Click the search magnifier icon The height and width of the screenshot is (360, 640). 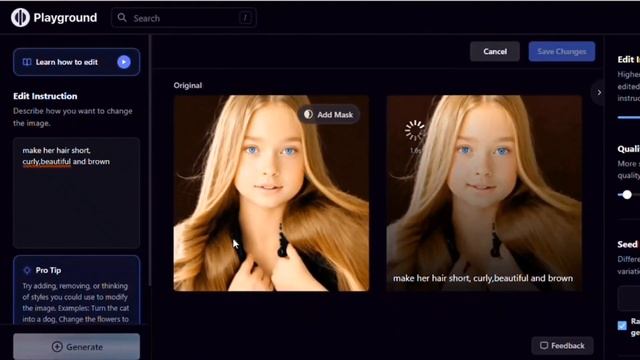click(122, 18)
